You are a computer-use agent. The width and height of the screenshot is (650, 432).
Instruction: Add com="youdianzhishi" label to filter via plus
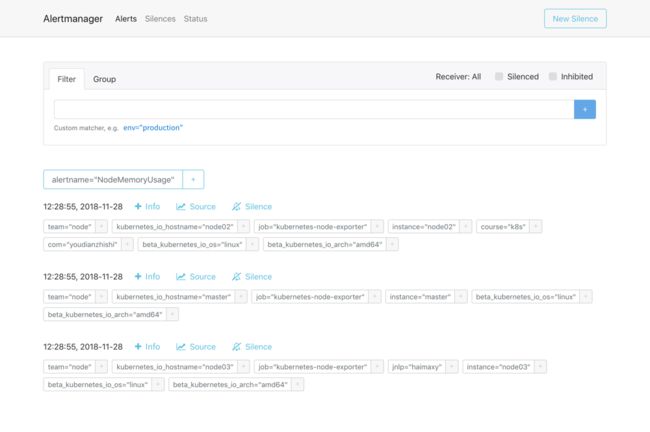point(127,245)
